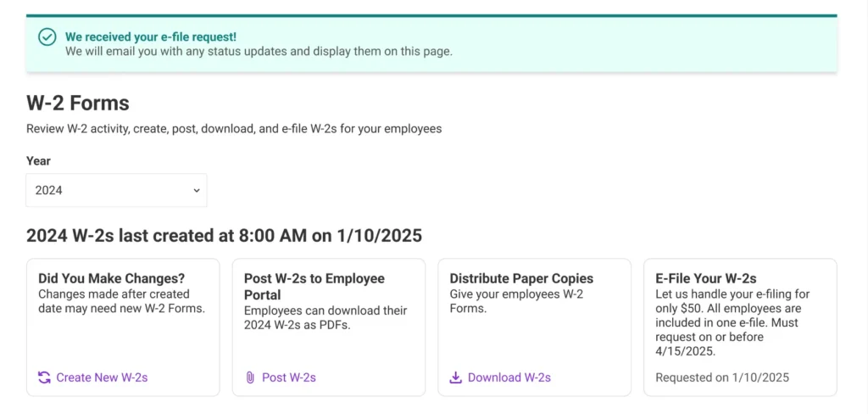Viewport: 868px width, 414px height.
Task: Click the 'last created at 8:00 AM' heading
Action: coord(224,236)
